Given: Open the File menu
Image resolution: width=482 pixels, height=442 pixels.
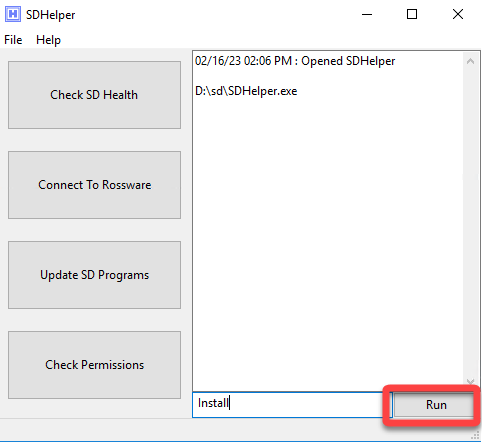Looking at the screenshot, I should [x=13, y=40].
